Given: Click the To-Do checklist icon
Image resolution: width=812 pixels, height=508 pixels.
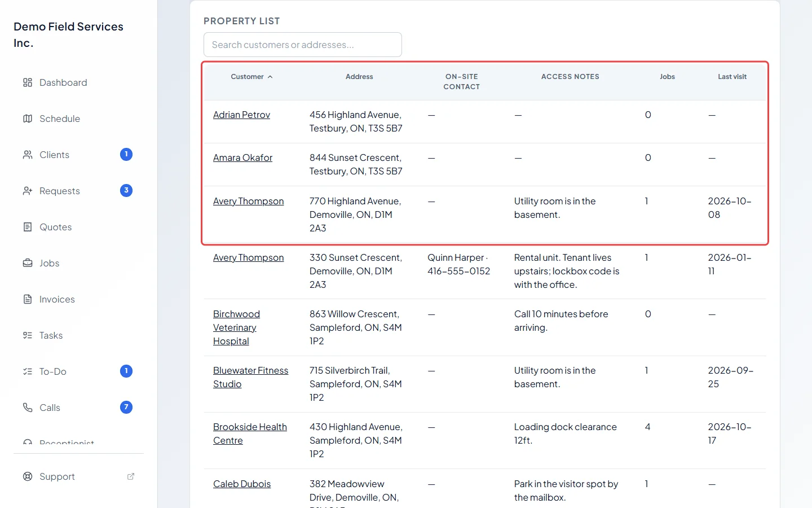Looking at the screenshot, I should (28, 371).
